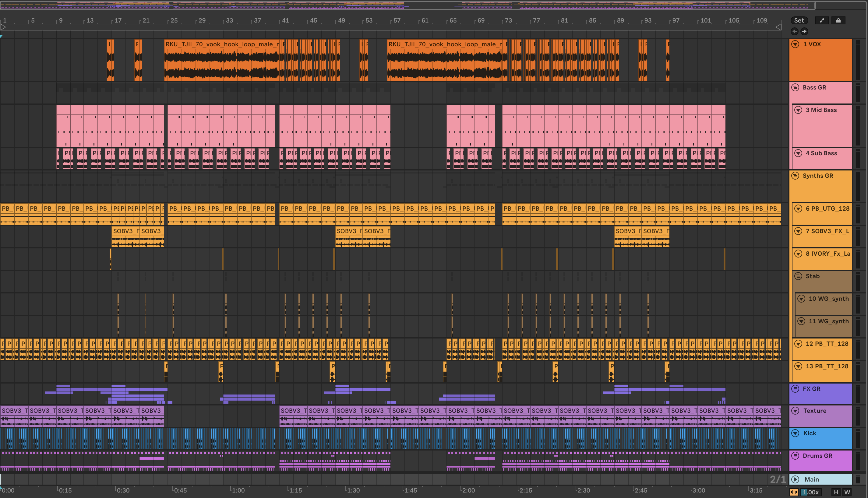The width and height of the screenshot is (868, 498).
Task: Collapse the Synths GR group track
Action: click(796, 175)
